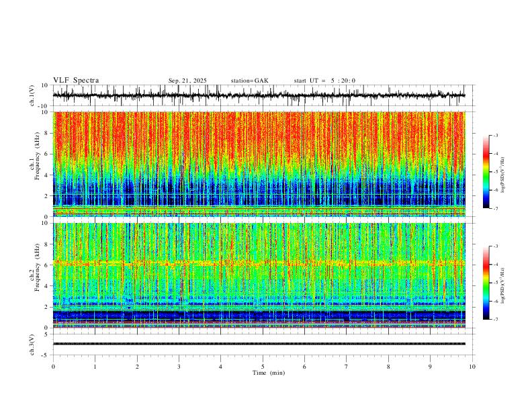Click the ch.1 PSD color bar

tap(486, 172)
